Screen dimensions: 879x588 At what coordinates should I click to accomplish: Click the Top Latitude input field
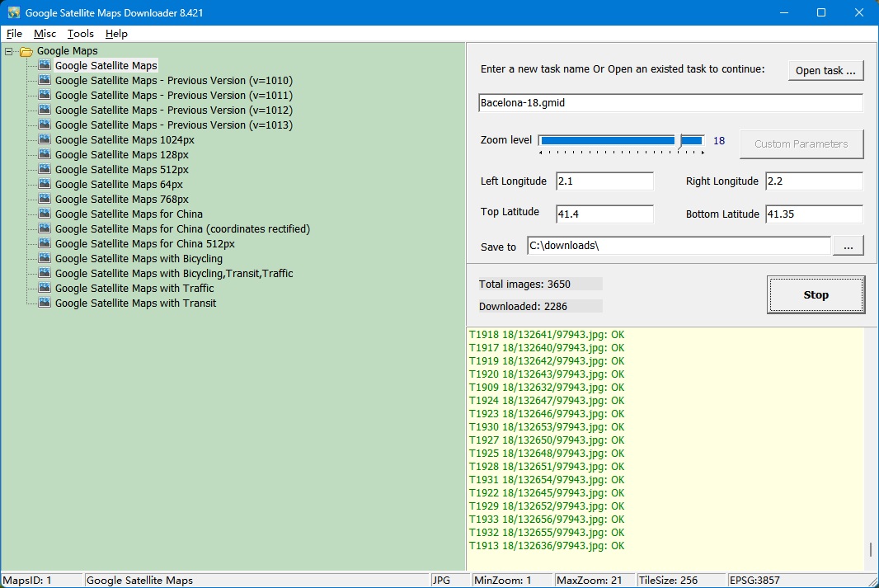click(x=604, y=214)
